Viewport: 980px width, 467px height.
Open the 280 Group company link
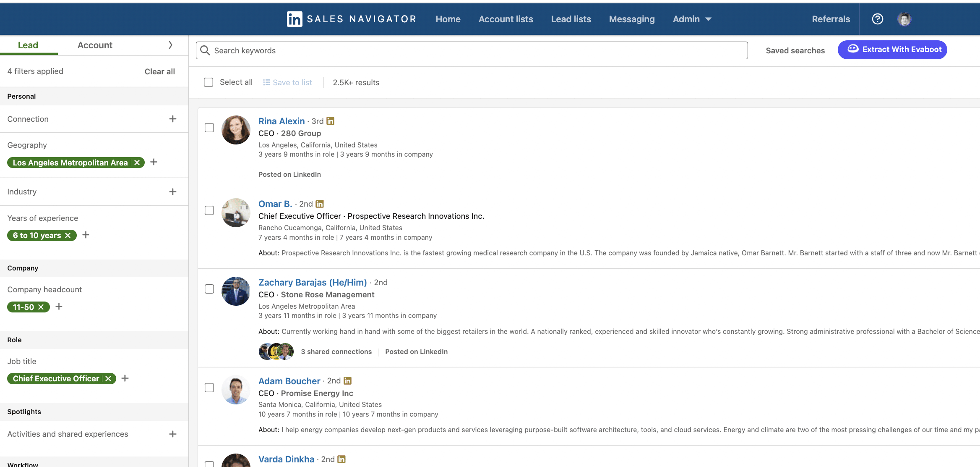(x=301, y=133)
